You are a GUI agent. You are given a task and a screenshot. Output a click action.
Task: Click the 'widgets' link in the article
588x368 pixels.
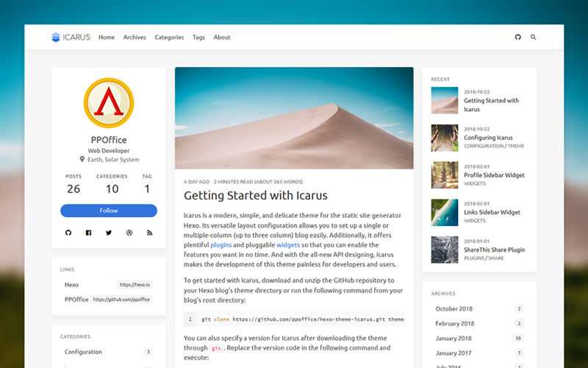pyautogui.click(x=287, y=244)
